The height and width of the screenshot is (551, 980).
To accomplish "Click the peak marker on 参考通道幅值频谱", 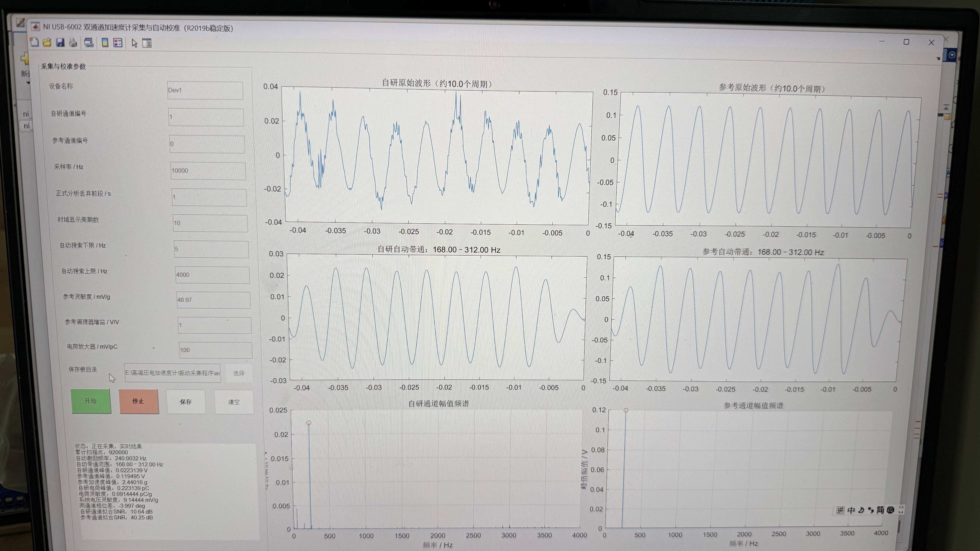I will (626, 410).
